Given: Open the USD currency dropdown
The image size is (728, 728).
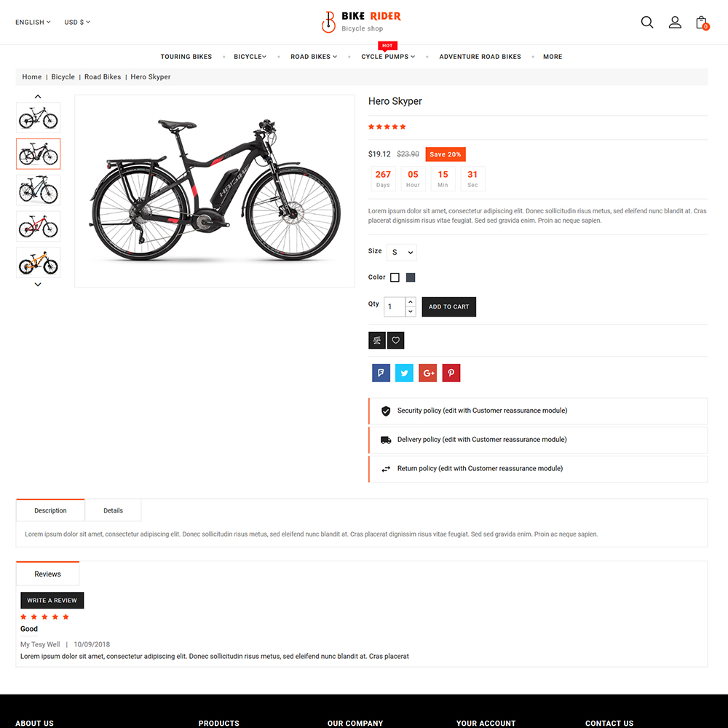Looking at the screenshot, I should (x=77, y=23).
